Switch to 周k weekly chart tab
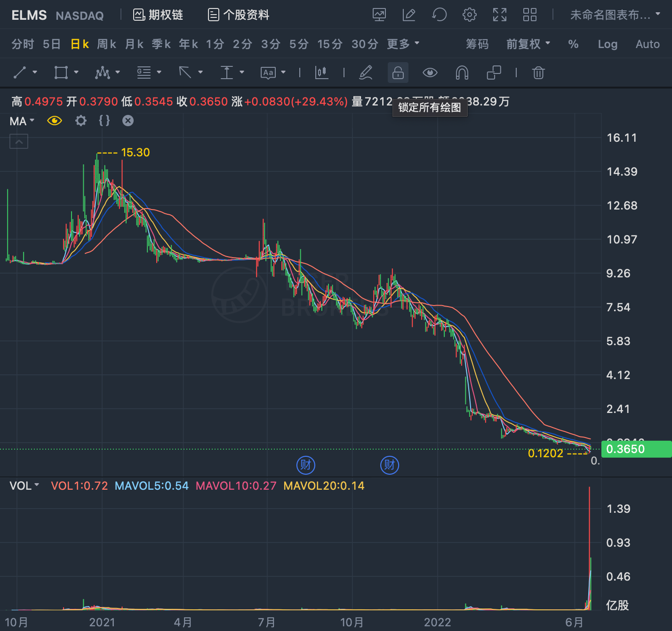This screenshot has width=672, height=631. pos(106,44)
